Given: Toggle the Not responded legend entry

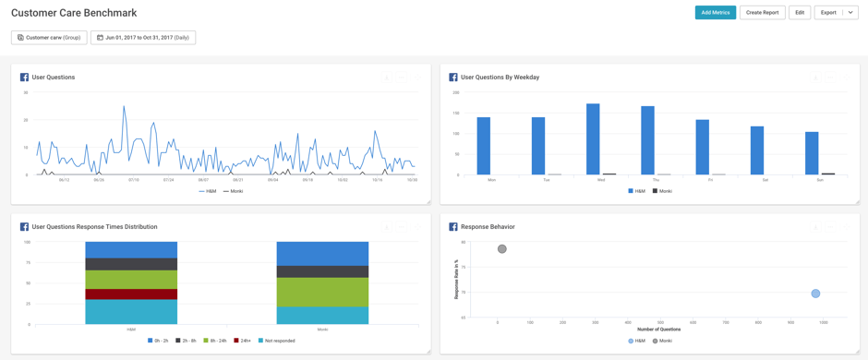Looking at the screenshot, I should click(x=277, y=341).
